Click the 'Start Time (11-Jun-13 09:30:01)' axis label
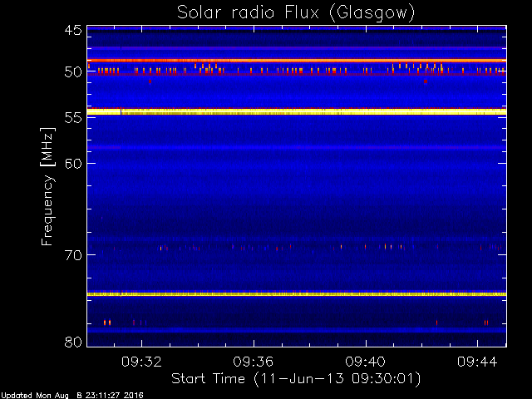 point(296,379)
